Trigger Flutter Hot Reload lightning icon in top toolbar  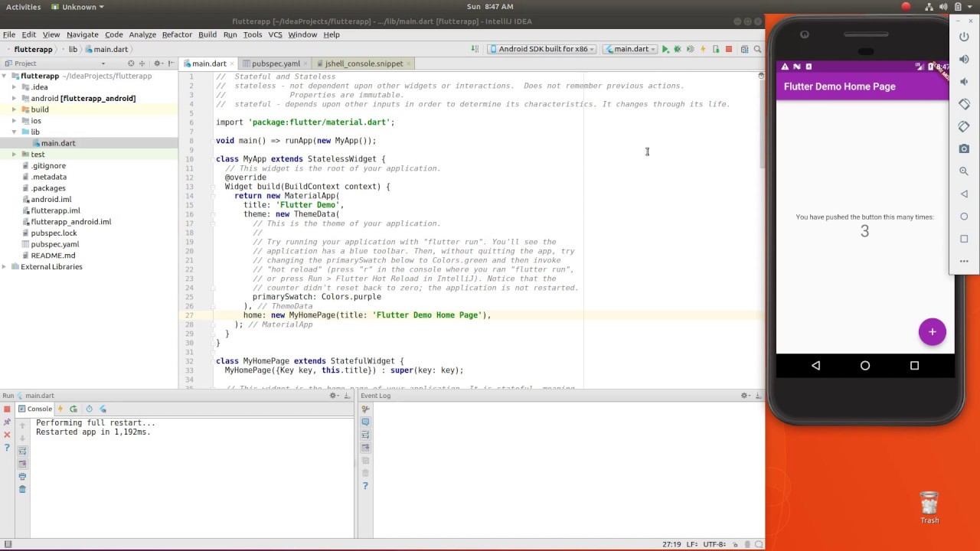(x=703, y=49)
